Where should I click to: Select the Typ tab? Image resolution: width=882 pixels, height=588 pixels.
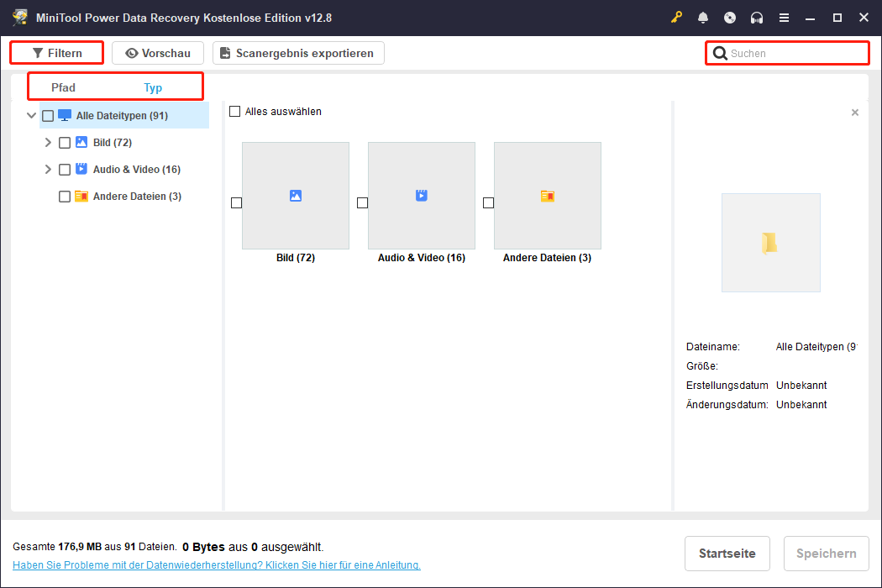tap(153, 87)
